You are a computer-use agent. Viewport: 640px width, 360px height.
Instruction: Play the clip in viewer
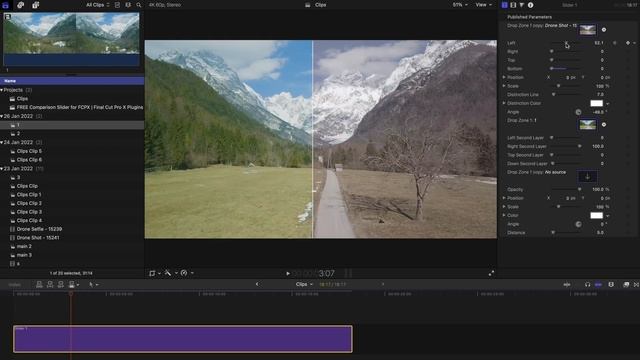pyautogui.click(x=288, y=273)
